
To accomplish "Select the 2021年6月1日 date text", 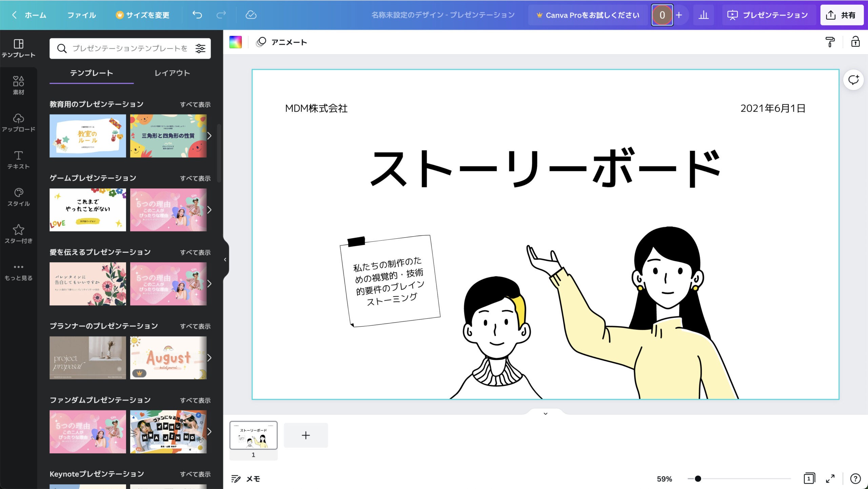I will coord(773,108).
